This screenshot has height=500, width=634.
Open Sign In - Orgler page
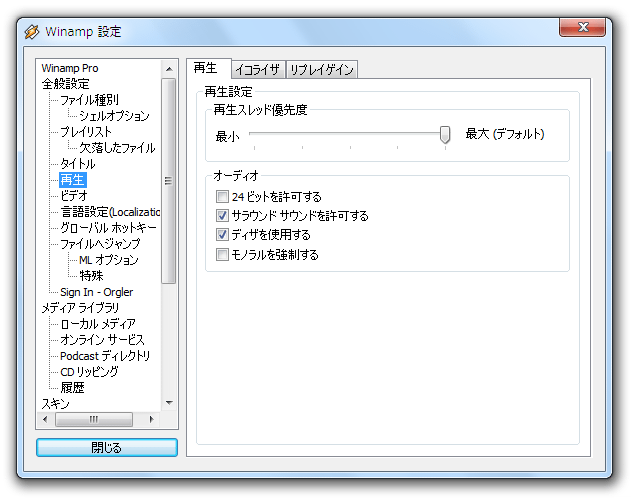(x=96, y=292)
